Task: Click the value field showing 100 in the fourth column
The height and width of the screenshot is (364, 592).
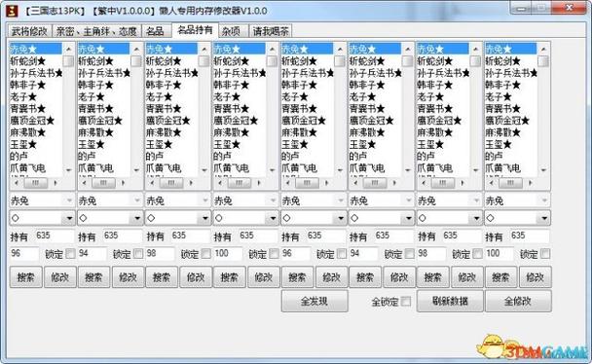Action: point(228,253)
